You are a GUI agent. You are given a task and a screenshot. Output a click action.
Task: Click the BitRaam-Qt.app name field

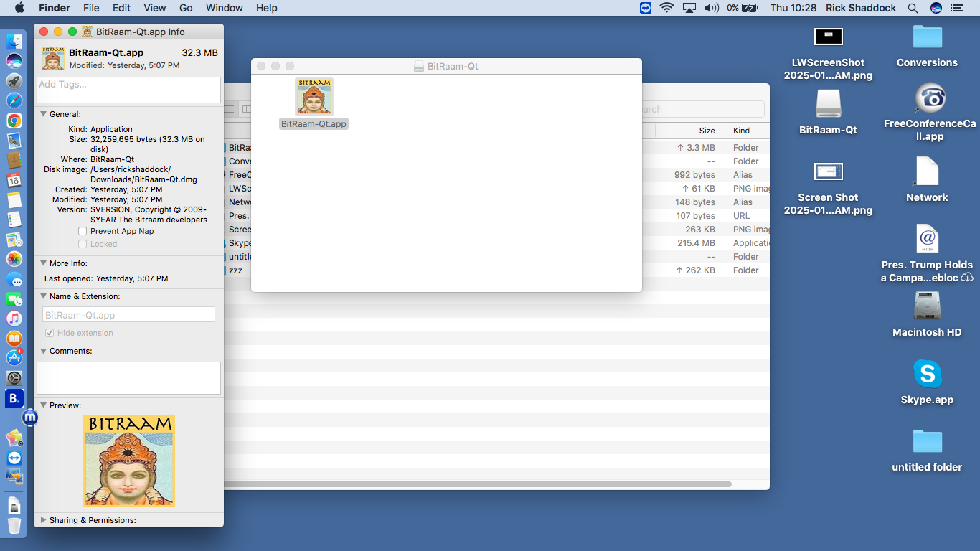(129, 315)
